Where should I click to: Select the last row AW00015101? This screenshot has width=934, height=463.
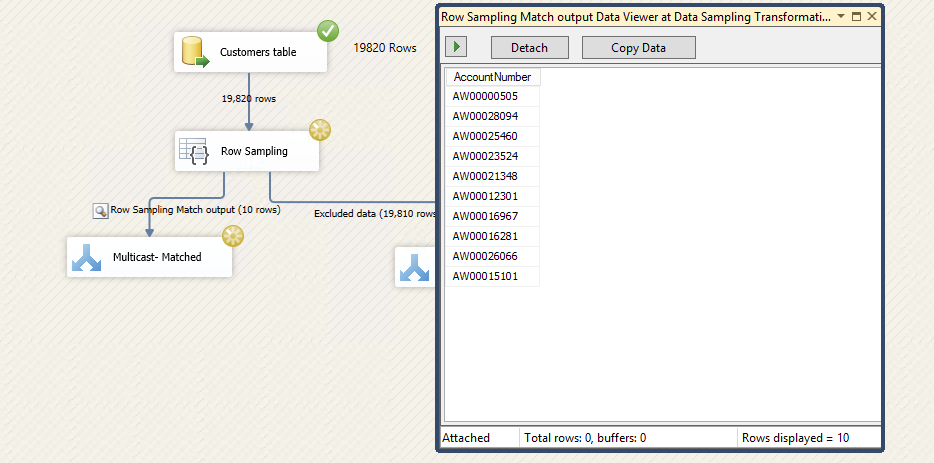(485, 276)
